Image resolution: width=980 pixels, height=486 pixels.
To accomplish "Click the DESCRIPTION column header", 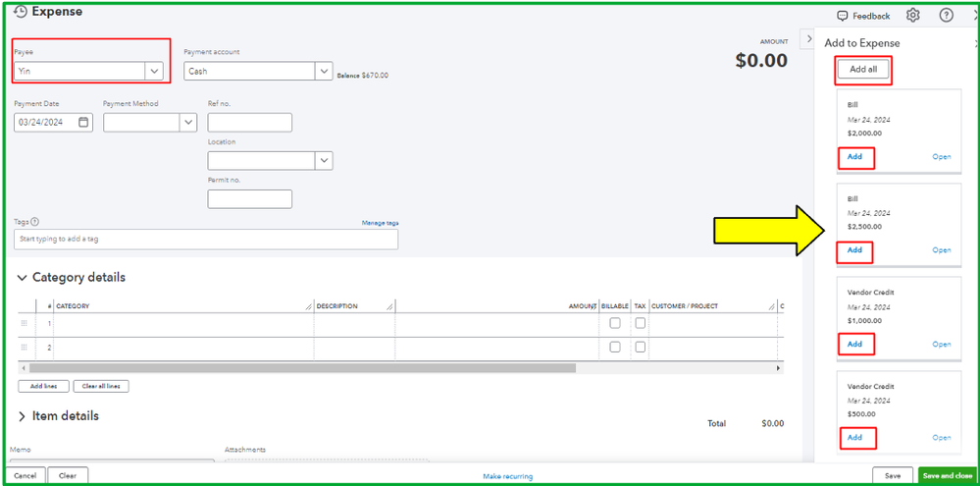I will click(x=336, y=306).
